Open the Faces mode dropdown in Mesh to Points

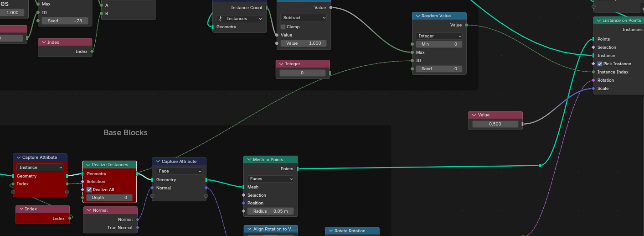pos(271,179)
